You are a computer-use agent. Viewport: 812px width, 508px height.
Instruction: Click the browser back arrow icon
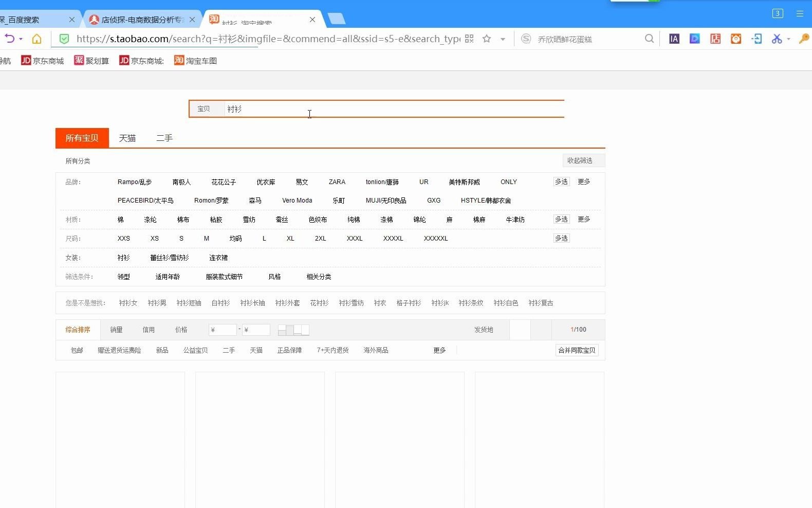pyautogui.click(x=9, y=39)
